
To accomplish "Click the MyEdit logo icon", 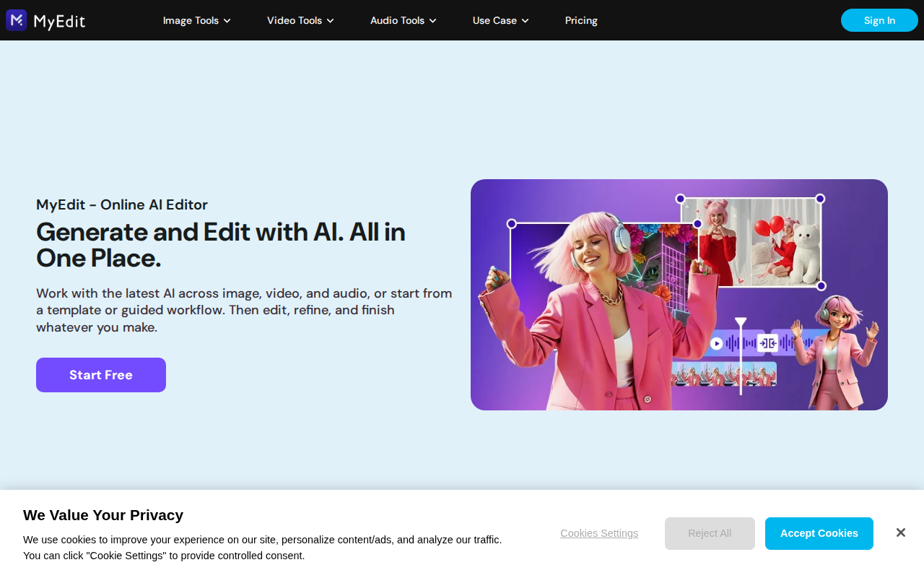I will pos(17,20).
